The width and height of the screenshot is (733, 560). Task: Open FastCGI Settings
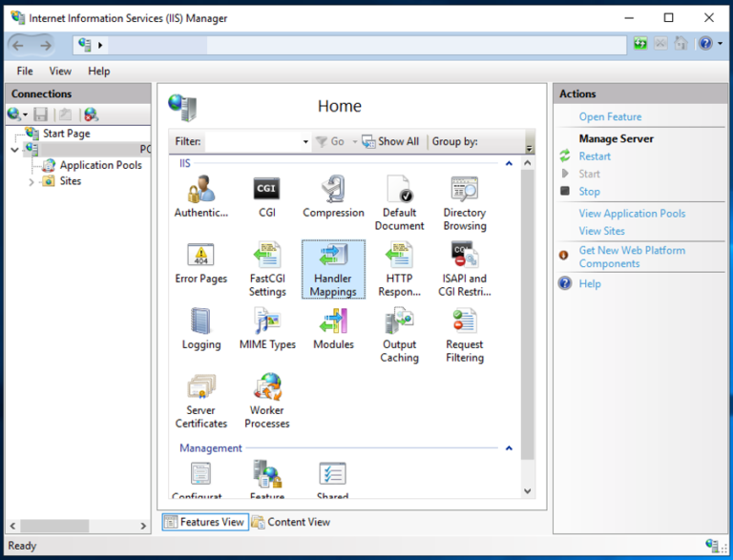[267, 269]
